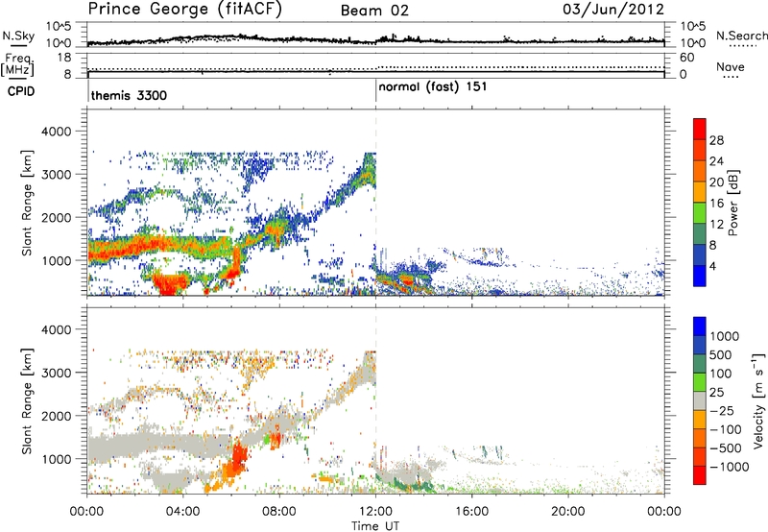Click the '16' label on Power colorbar
This screenshot has width=768, height=532.
click(x=716, y=204)
